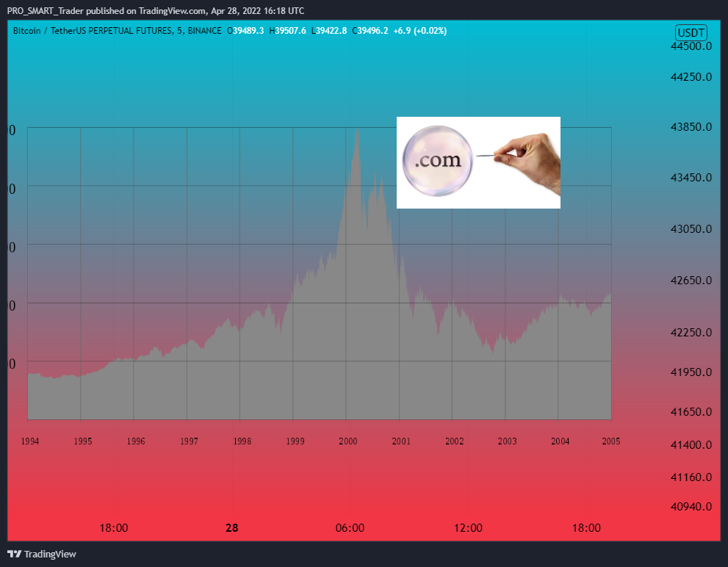This screenshot has height=567, width=728.
Task: Click the close value 39496.2
Action: (x=372, y=31)
